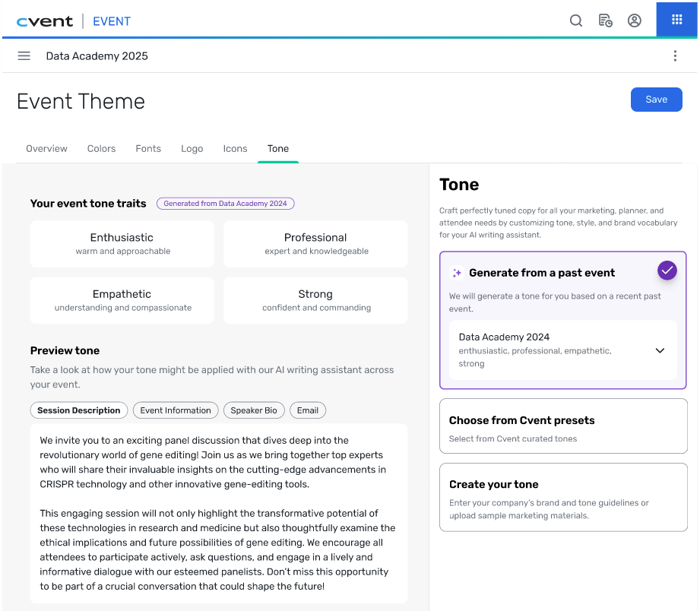Select the Create your tone option
700x611 pixels.
563,497
